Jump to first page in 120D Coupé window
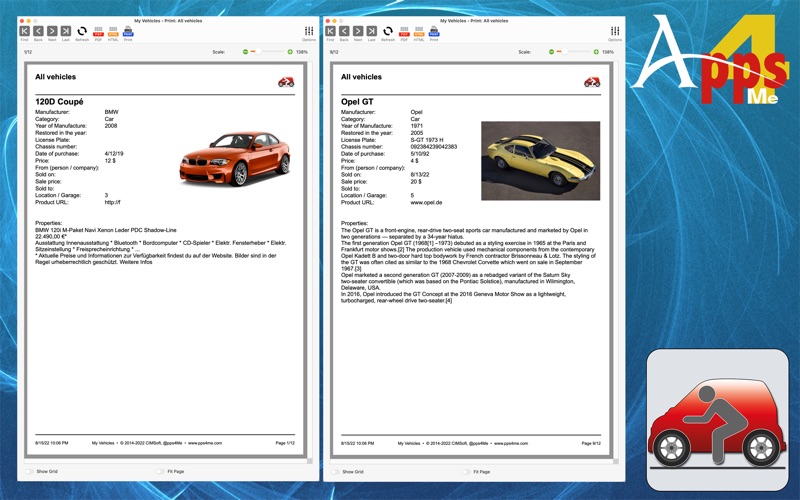 (x=24, y=32)
